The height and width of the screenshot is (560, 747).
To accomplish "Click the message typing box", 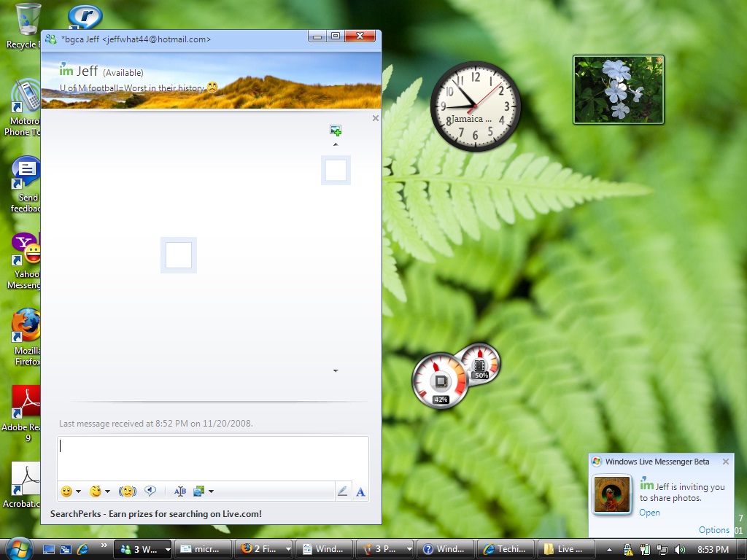I will [213, 458].
